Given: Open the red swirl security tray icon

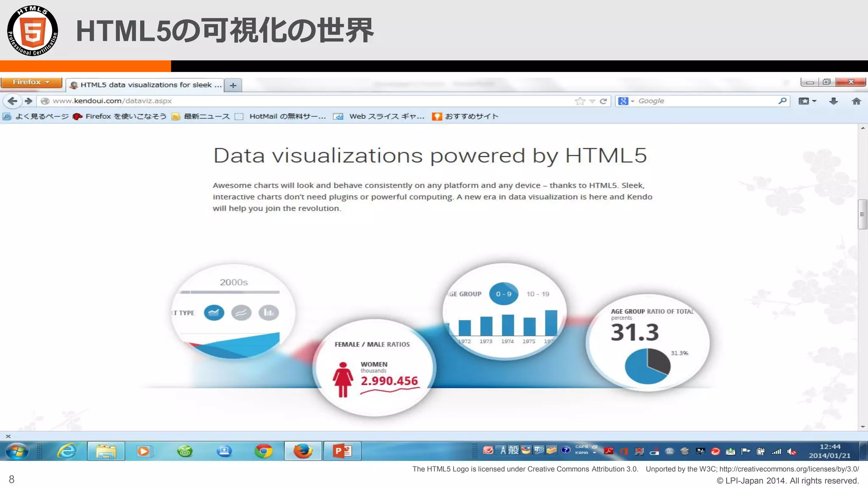Looking at the screenshot, I should (x=715, y=451).
